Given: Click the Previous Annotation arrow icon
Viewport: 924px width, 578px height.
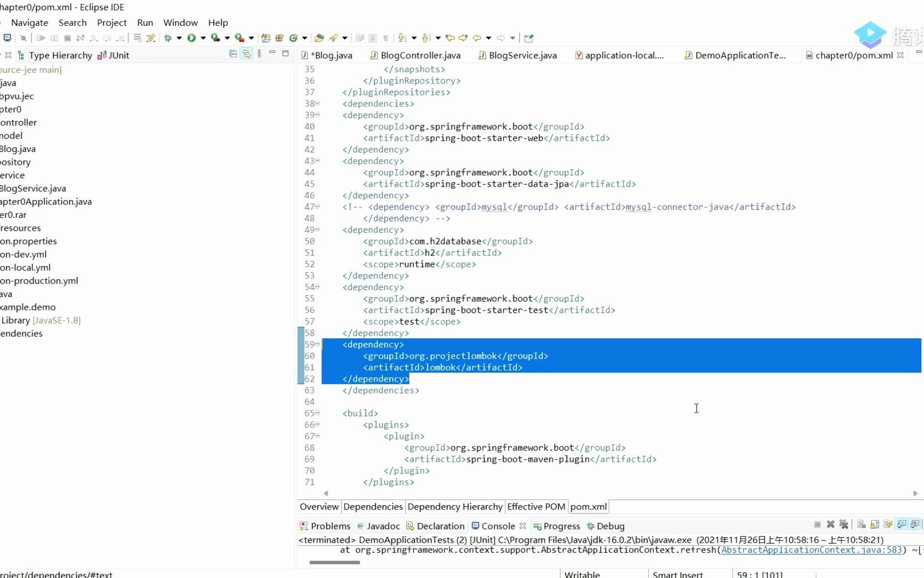Looking at the screenshot, I should (426, 38).
